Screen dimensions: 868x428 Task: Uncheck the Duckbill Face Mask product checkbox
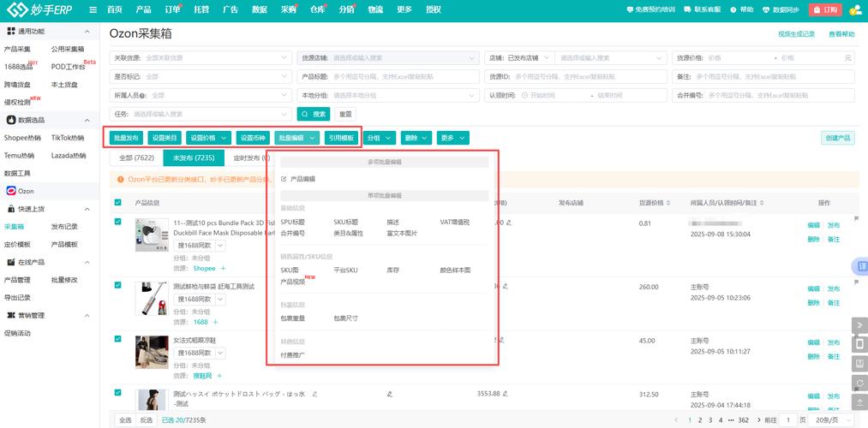pyautogui.click(x=118, y=221)
